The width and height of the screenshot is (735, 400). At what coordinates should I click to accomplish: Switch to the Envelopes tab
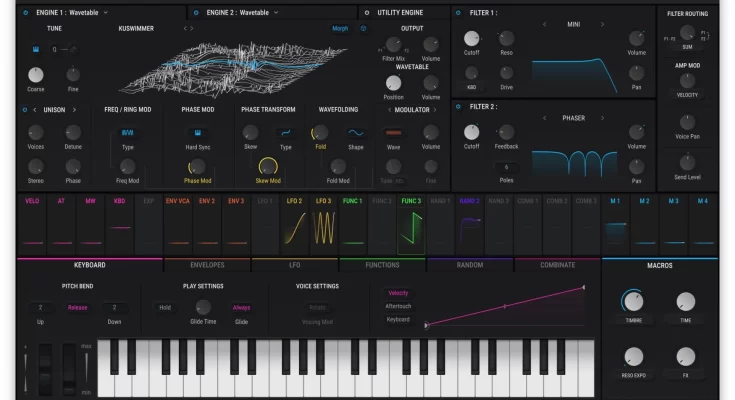[x=207, y=265]
